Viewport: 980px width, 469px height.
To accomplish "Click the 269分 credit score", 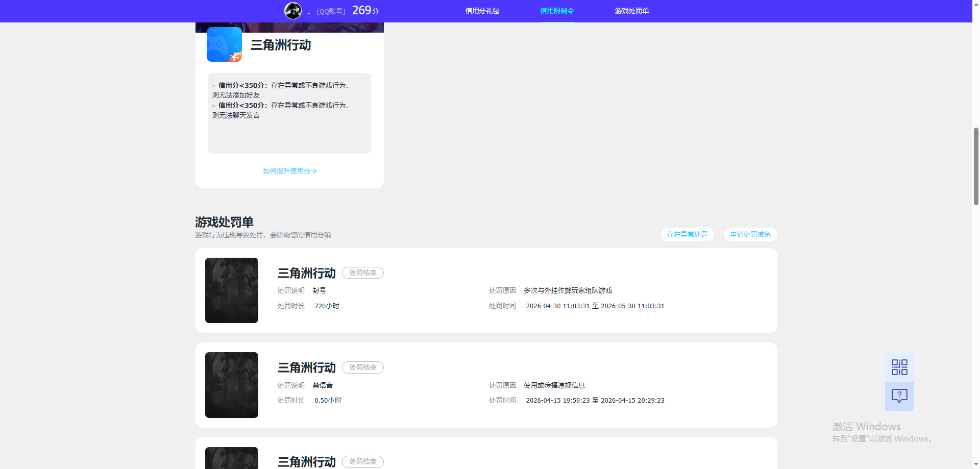I will point(365,11).
